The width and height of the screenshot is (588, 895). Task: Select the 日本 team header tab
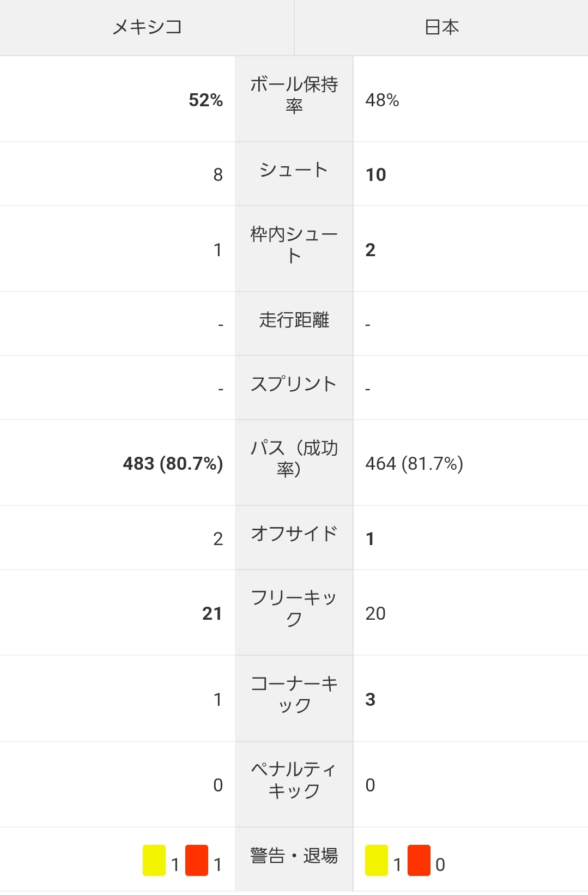tap(441, 27)
